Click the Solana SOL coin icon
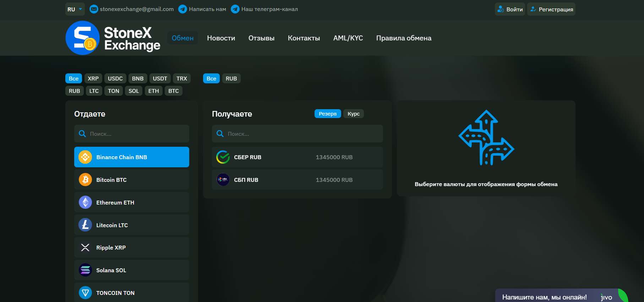Screen dimensions: 644x302 (x=85, y=270)
